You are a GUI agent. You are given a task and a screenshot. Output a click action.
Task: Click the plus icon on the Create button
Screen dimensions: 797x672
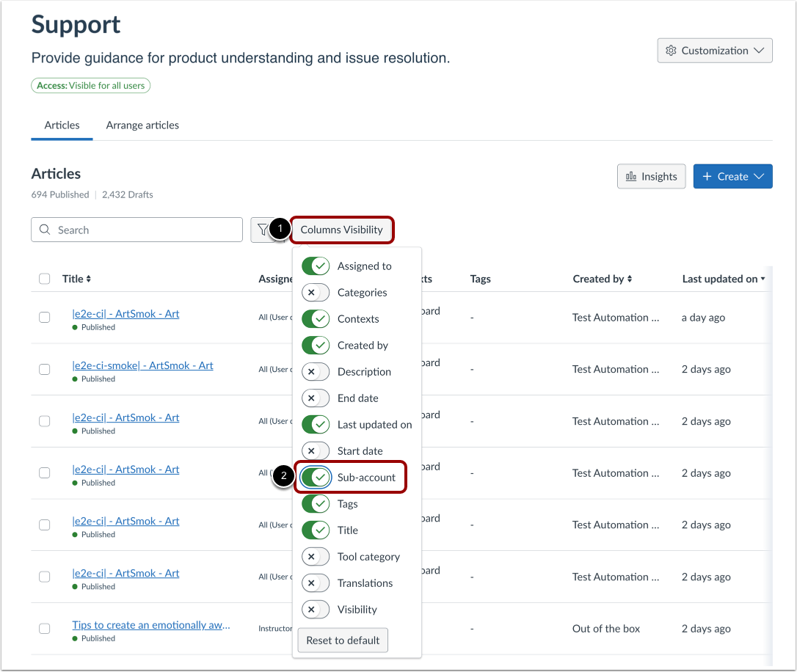(706, 176)
